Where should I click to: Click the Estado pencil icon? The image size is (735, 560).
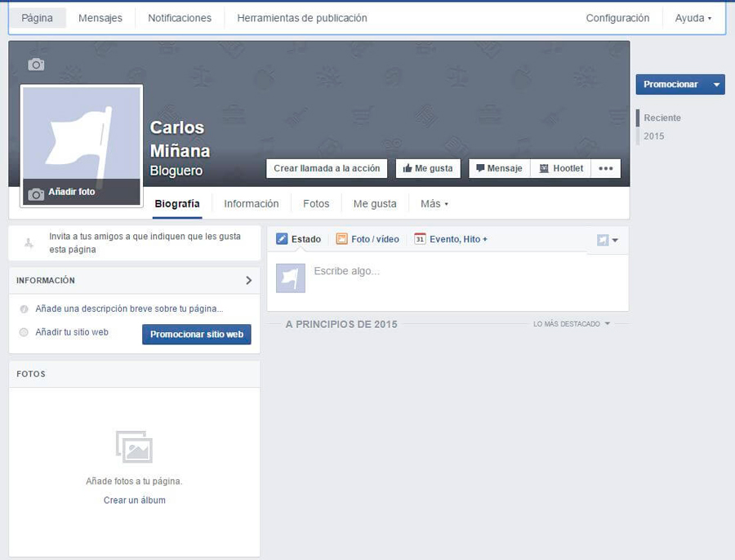pos(282,239)
